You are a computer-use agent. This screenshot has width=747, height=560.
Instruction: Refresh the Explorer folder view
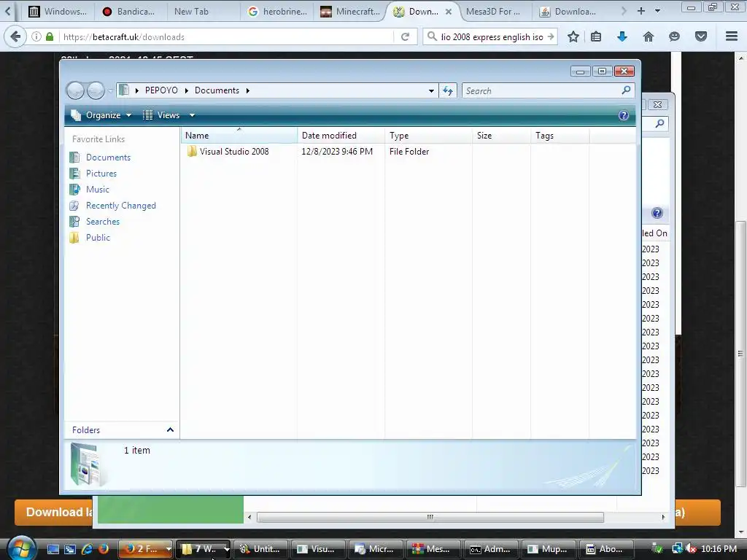point(448,90)
